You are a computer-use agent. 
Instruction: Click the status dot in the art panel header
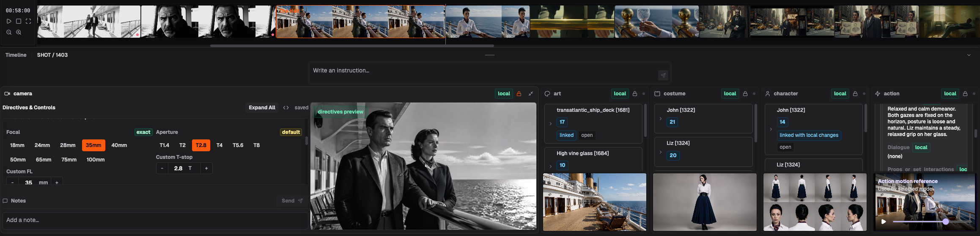(x=644, y=94)
